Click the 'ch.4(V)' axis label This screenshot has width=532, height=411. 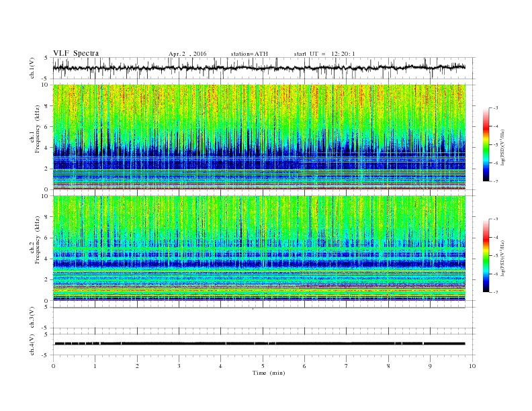pyautogui.click(x=32, y=345)
